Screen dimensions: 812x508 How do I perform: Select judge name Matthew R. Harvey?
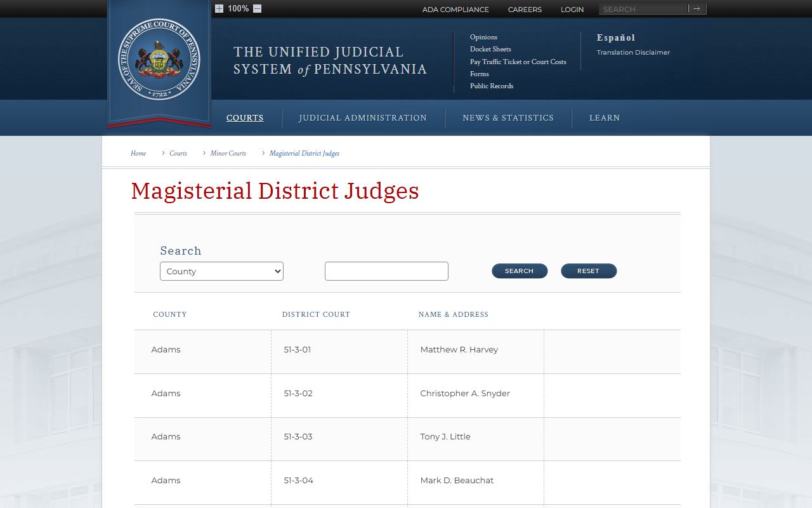pos(459,350)
